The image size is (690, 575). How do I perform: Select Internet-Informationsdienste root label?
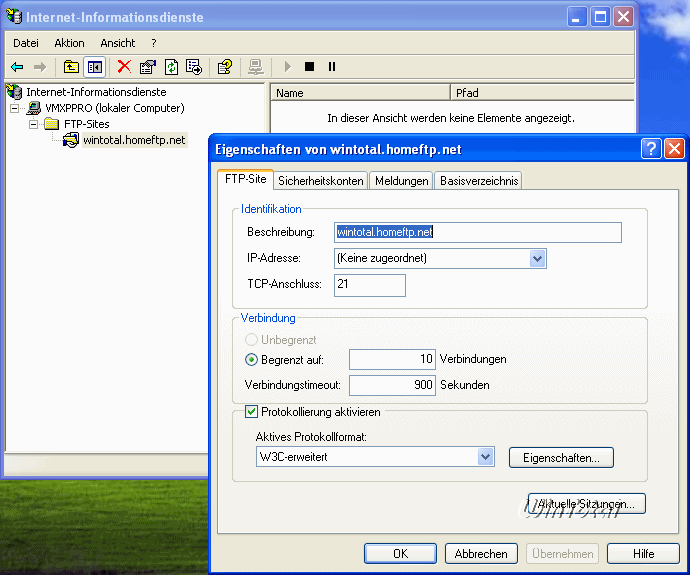coord(96,92)
